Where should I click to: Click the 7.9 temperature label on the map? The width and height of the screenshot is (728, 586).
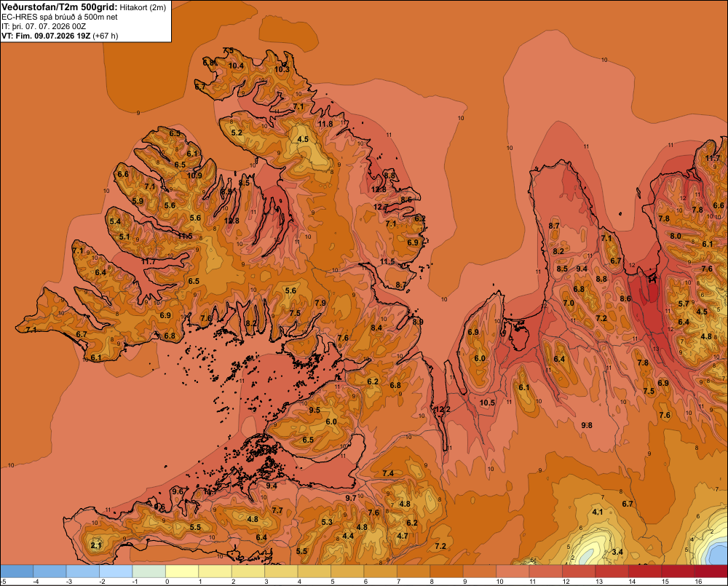[x=320, y=303]
